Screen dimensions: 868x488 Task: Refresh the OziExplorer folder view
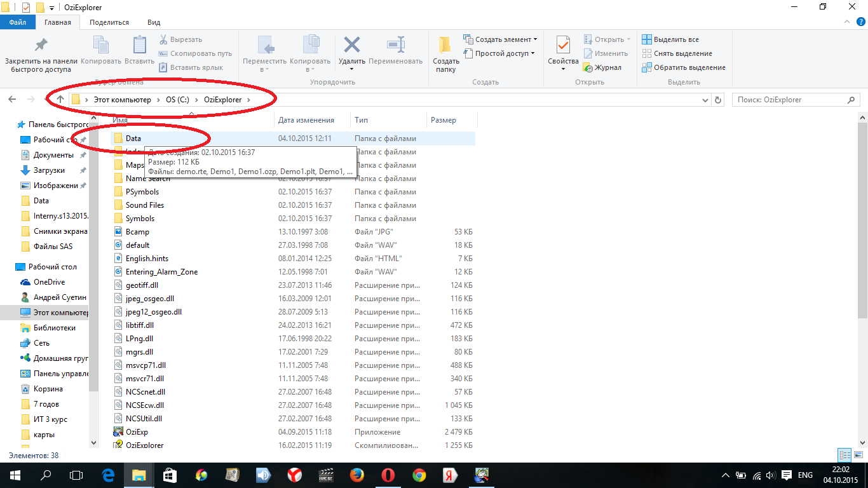[719, 100]
